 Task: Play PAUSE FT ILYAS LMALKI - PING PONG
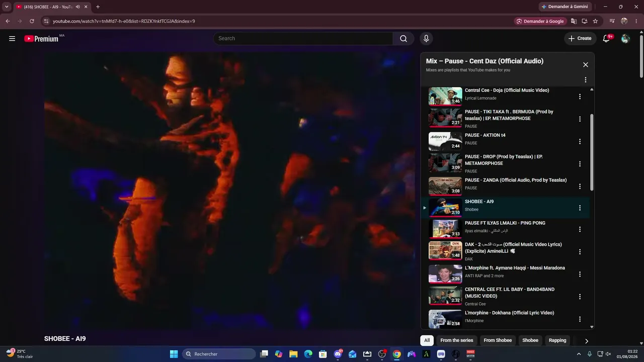coord(445,229)
